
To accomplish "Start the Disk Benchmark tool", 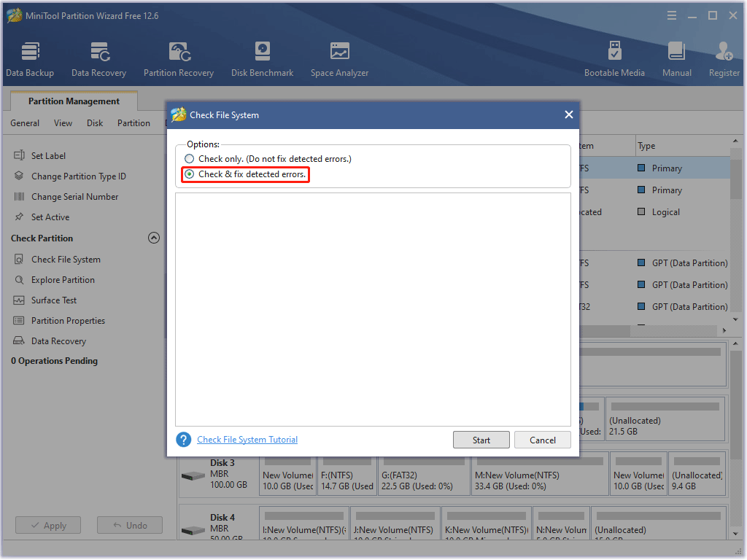I will pos(262,58).
